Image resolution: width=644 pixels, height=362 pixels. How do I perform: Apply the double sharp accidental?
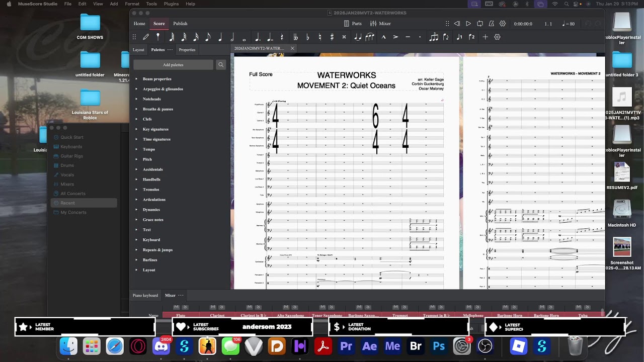click(344, 37)
